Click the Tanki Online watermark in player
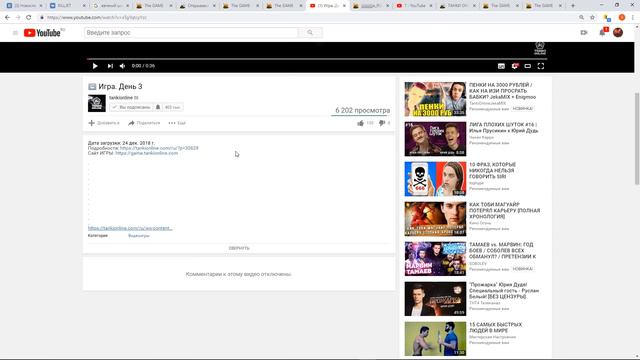Viewport: 640px width, 360px height. pyautogui.click(x=540, y=48)
